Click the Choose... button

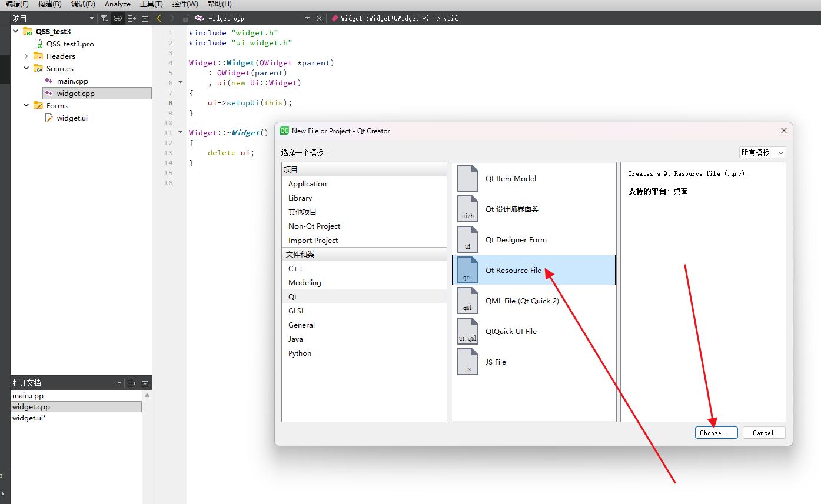click(716, 433)
